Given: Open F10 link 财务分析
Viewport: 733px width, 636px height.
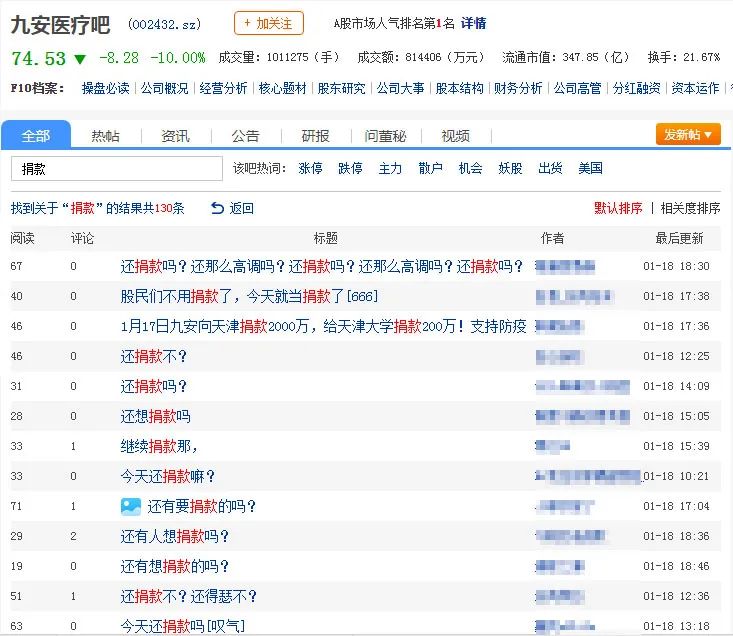Looking at the screenshot, I should point(518,88).
